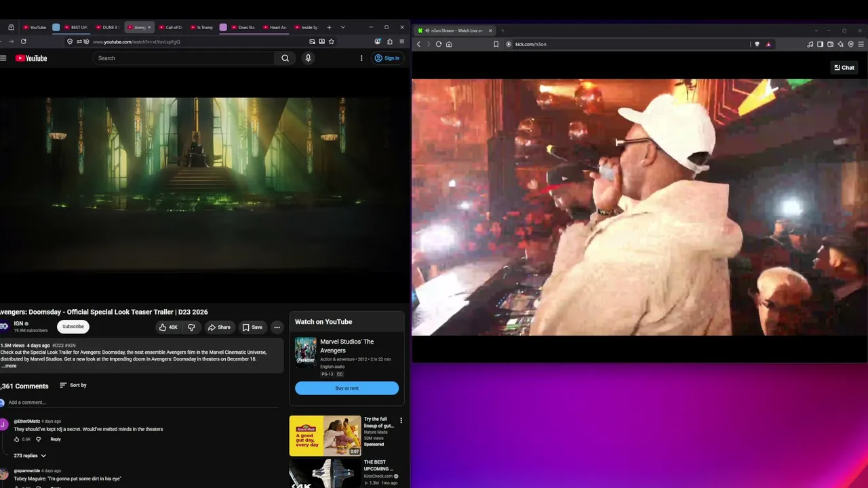
Task: Open the YouTube guide hamburger menu
Action: (3, 58)
